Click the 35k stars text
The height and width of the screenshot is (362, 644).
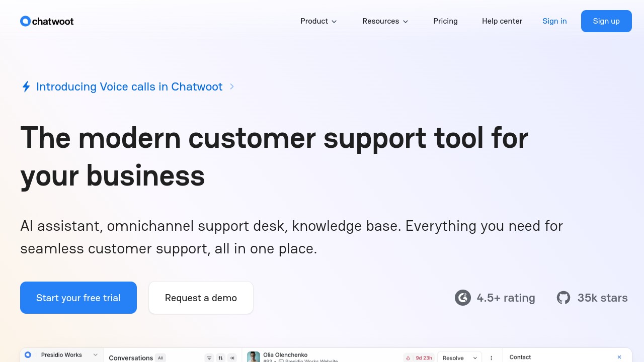[x=602, y=298]
